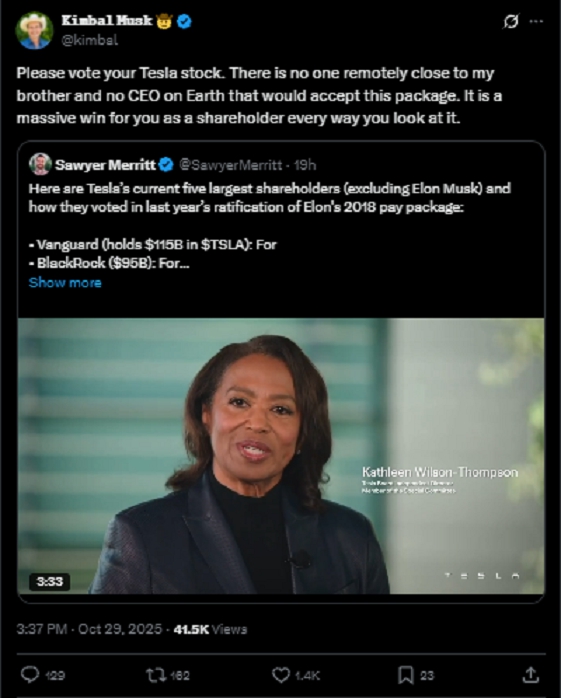Screen dimensions: 561x698
Task: Open the Kimbal Musk display name
Action: tap(107, 20)
